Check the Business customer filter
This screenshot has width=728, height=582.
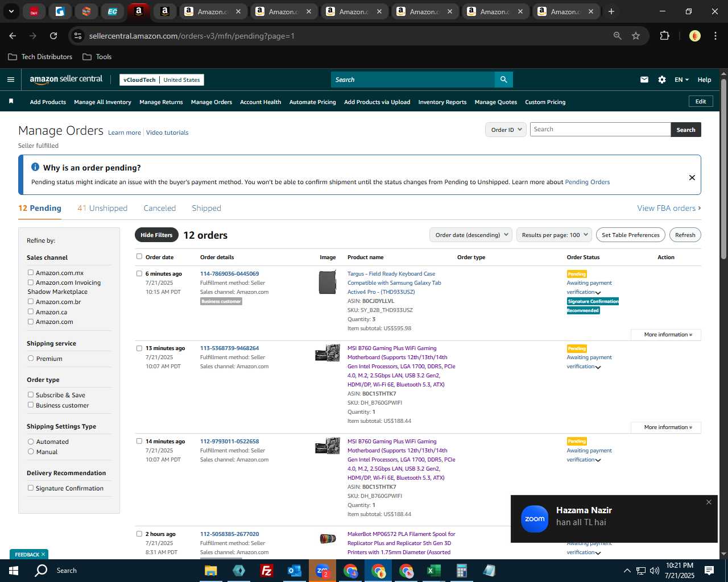pos(31,405)
